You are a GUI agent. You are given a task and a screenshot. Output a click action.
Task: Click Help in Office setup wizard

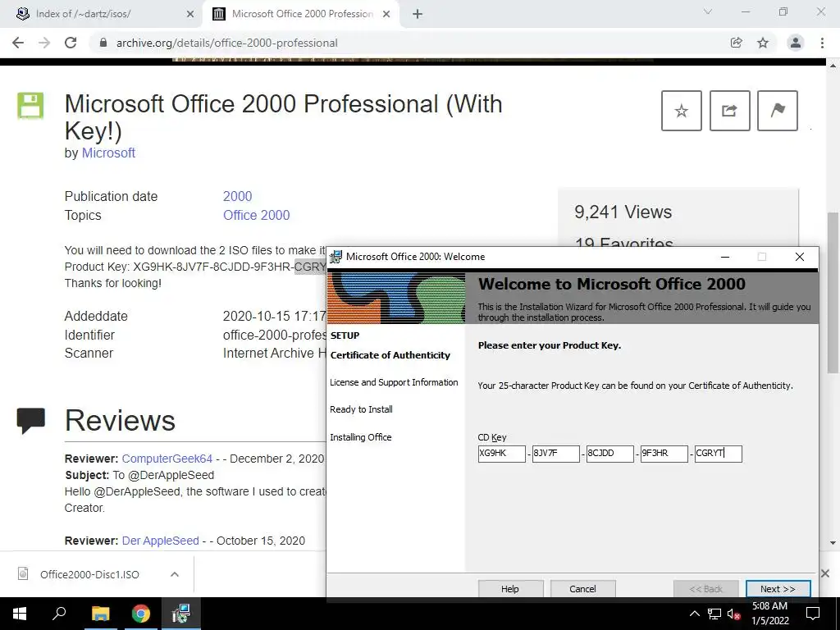510,589
